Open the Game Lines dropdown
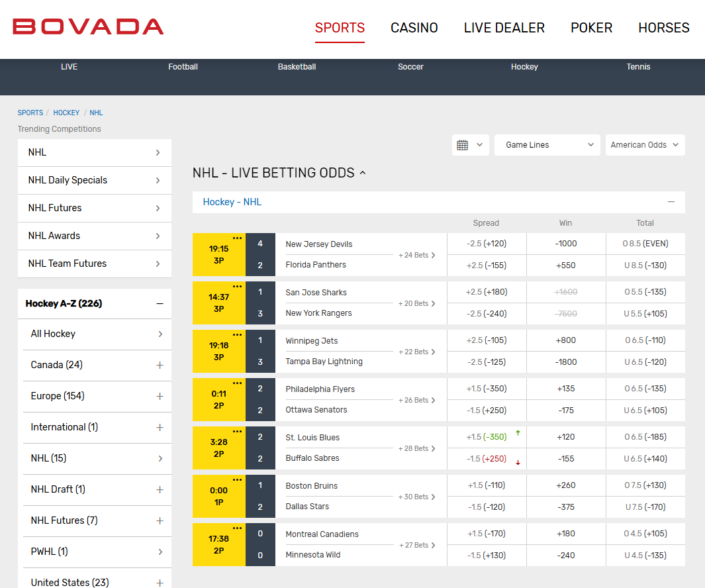 point(547,145)
